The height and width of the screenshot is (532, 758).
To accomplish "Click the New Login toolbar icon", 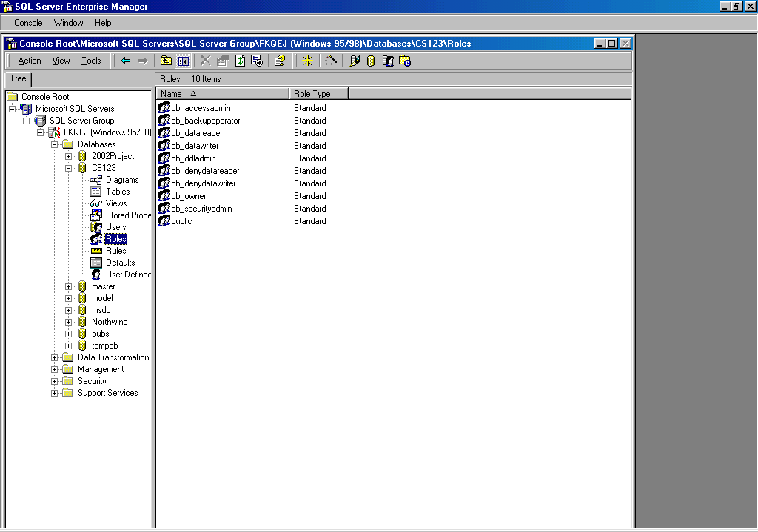I will pyautogui.click(x=388, y=61).
